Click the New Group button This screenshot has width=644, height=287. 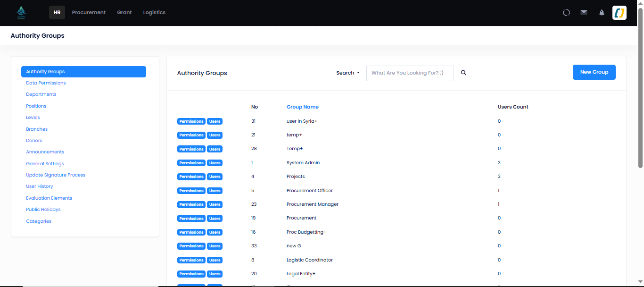[x=594, y=72]
